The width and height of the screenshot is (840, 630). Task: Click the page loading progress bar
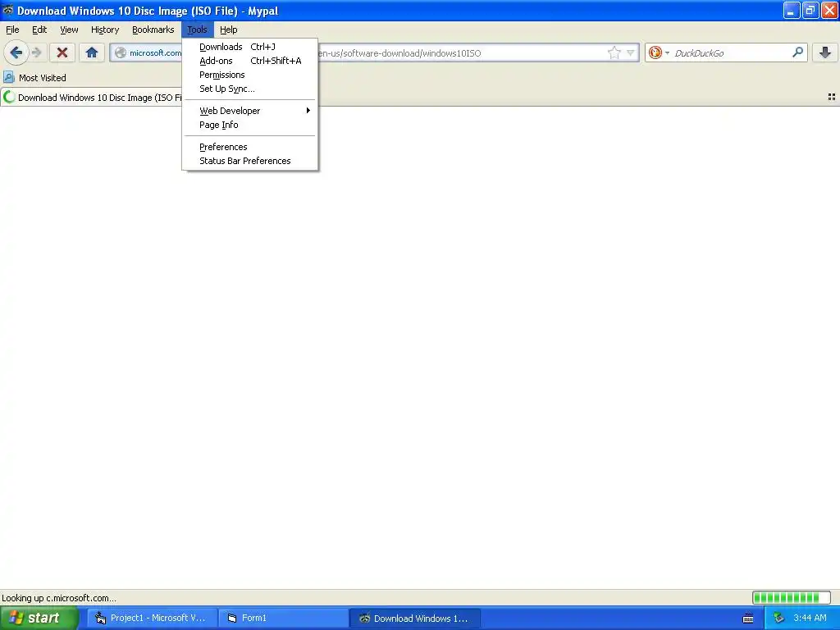(x=792, y=597)
